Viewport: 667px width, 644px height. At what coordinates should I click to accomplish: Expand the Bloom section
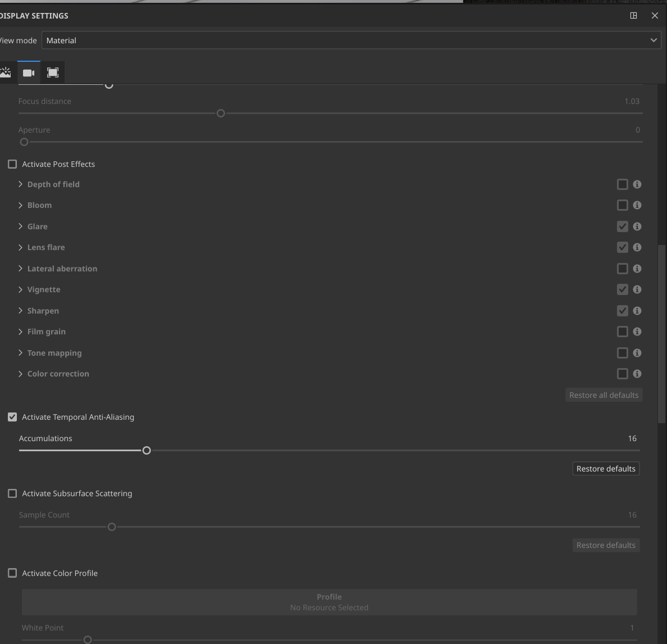(20, 205)
